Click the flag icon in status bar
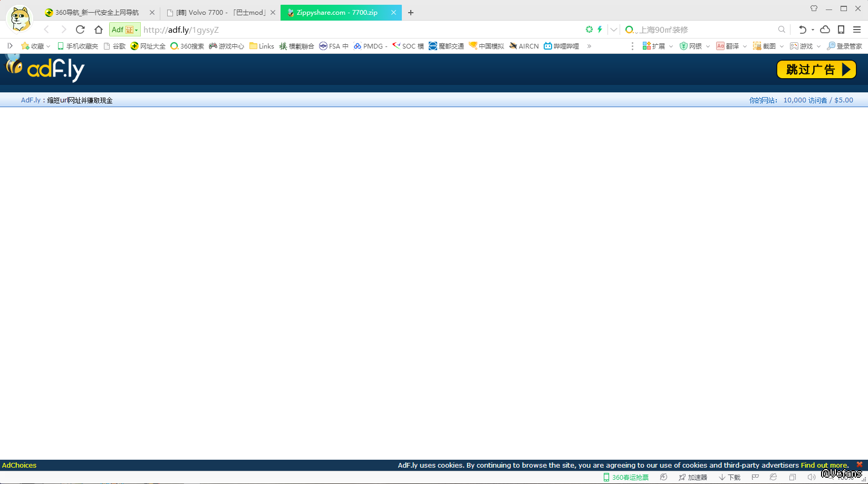 pyautogui.click(x=755, y=477)
